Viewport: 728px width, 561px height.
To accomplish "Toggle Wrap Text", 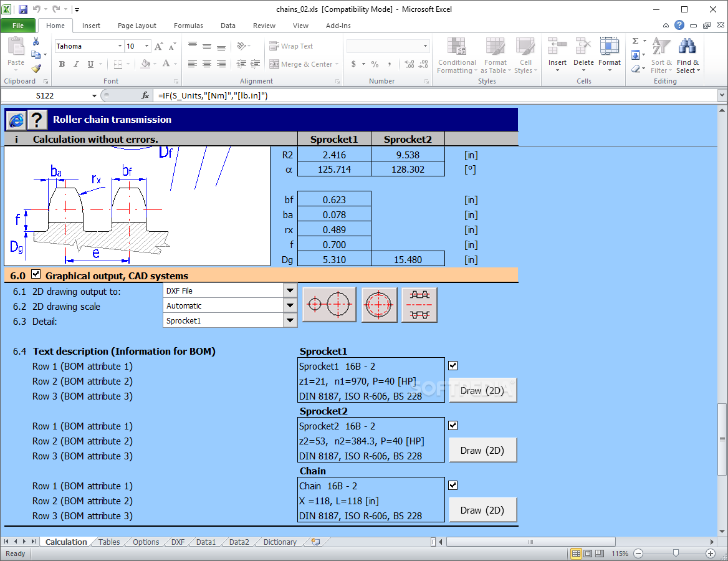I will click(x=291, y=46).
